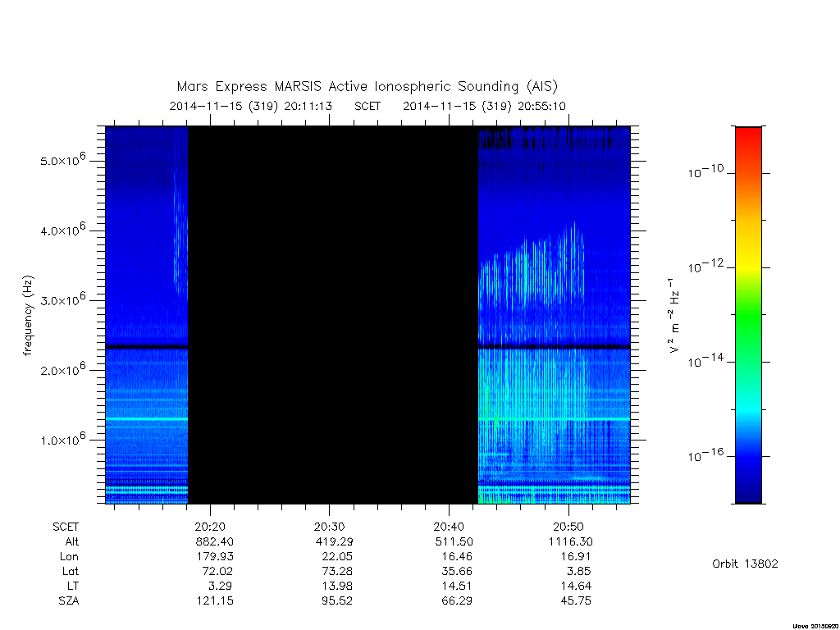Click the frequency (Hz) axis title
This screenshot has width=840, height=630.
coord(29,316)
